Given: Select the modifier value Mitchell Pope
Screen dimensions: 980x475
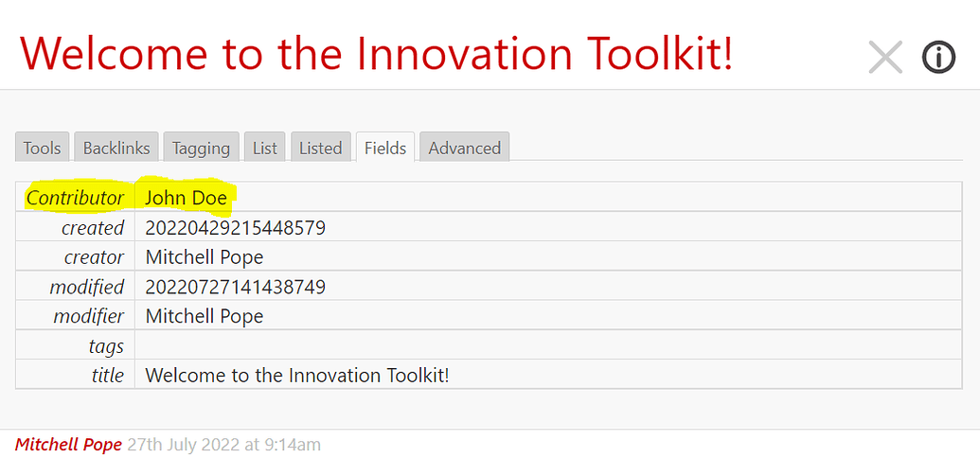Looking at the screenshot, I should tap(205, 316).
